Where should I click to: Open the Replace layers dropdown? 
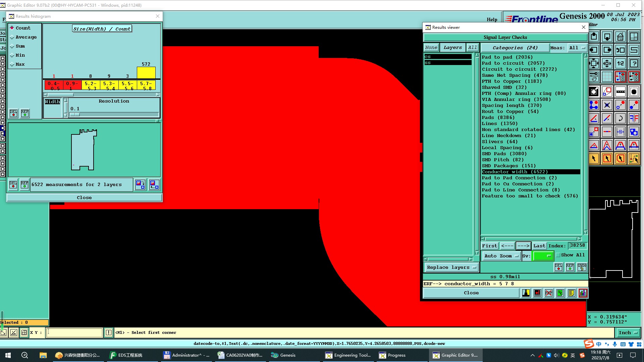point(451,267)
